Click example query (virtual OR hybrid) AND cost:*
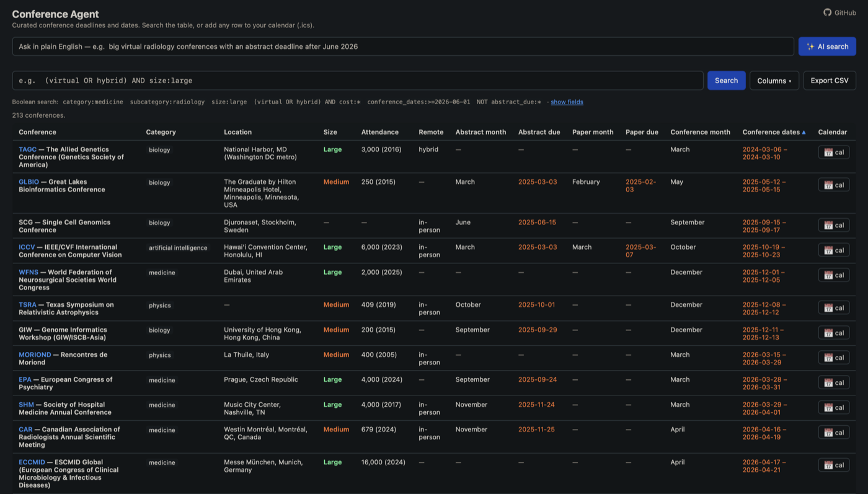The image size is (868, 494). (307, 102)
